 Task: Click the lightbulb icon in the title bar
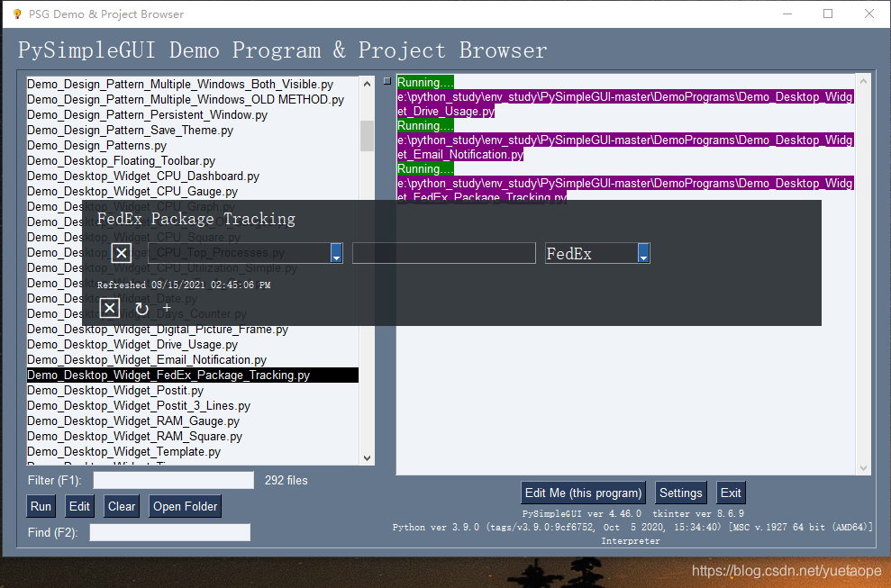click(x=17, y=14)
